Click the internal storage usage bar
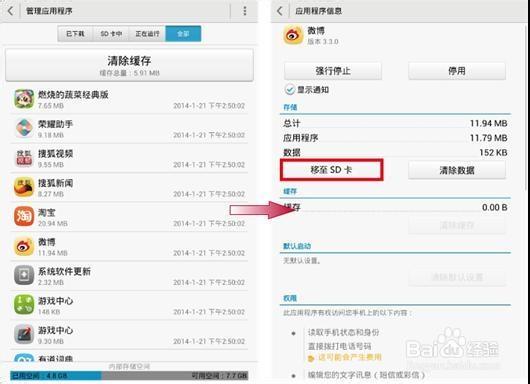 [129, 375]
